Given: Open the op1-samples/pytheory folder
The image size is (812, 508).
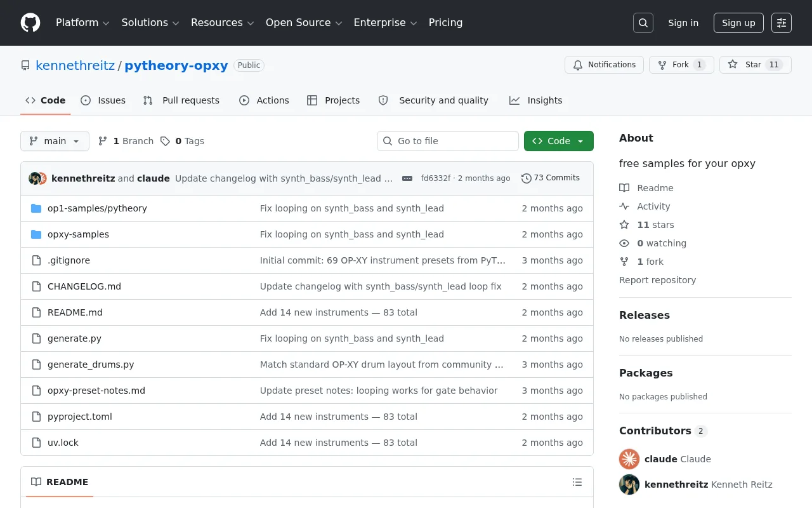Looking at the screenshot, I should (x=97, y=208).
